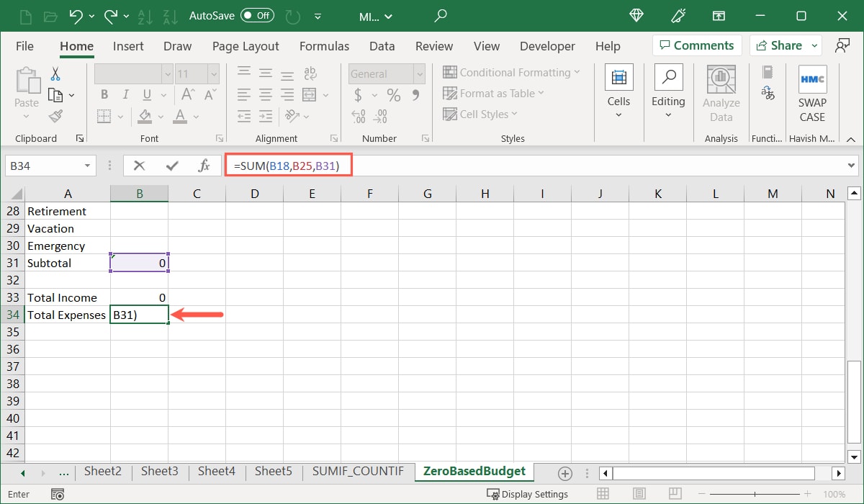Click the macro record icon in status bar
Viewport: 864px width, 504px height.
point(57,493)
